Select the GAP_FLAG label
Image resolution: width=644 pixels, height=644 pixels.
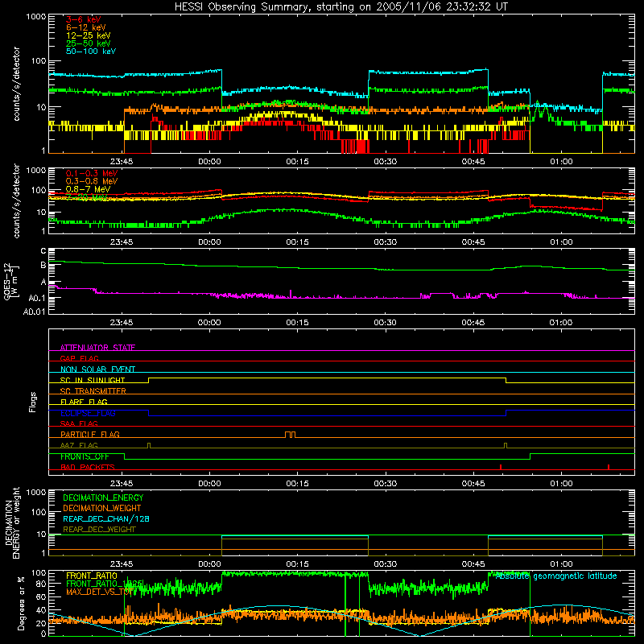pyautogui.click(x=79, y=358)
